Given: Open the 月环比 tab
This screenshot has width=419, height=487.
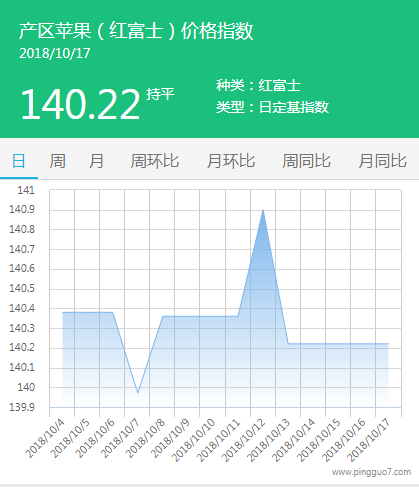Looking at the screenshot, I should pos(231,161).
